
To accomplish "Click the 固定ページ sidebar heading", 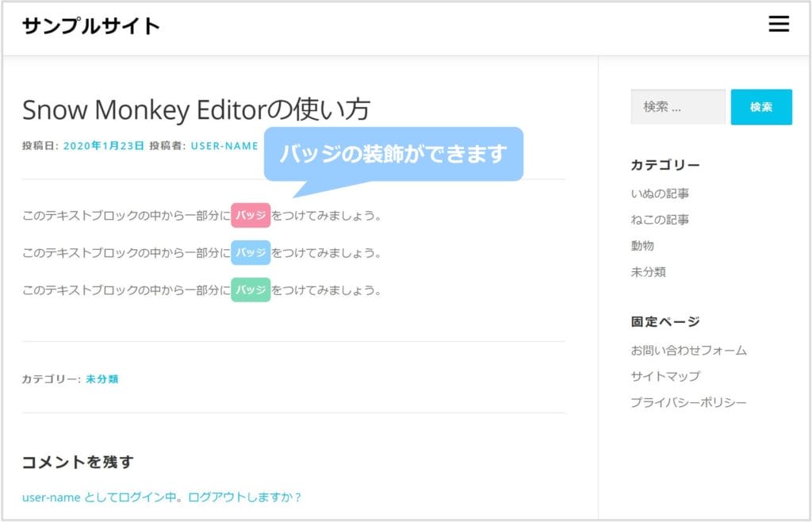I will [x=665, y=321].
